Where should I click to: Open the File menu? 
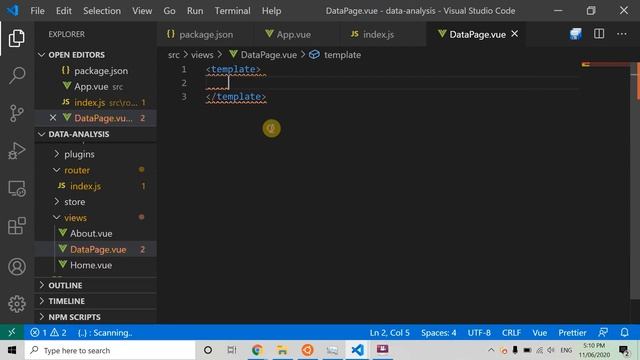coord(38,11)
